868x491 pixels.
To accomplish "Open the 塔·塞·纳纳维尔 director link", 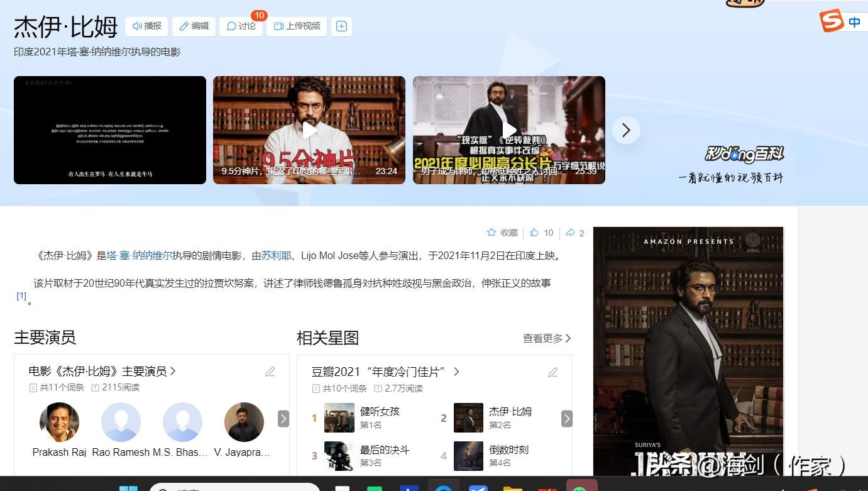I will coord(140,256).
